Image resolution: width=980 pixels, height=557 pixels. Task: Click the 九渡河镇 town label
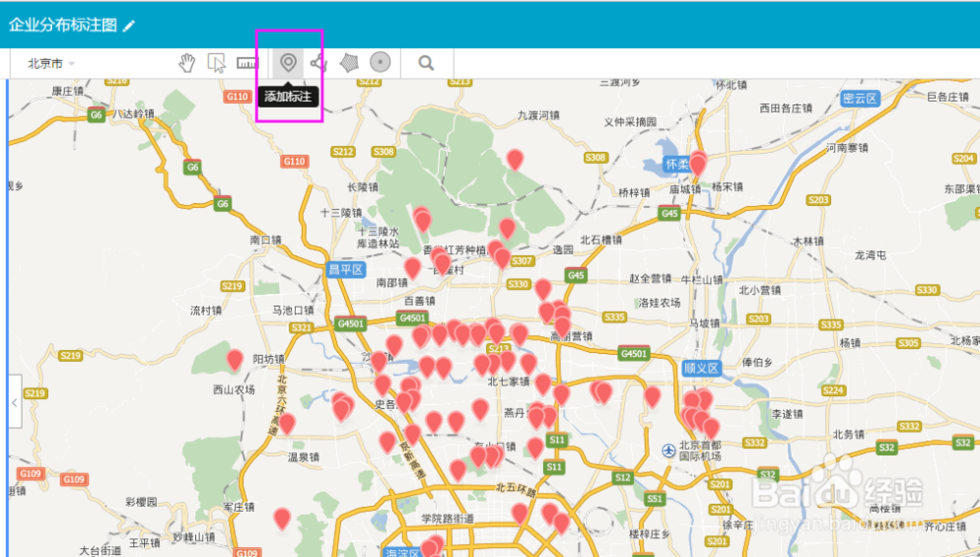pyautogui.click(x=539, y=115)
